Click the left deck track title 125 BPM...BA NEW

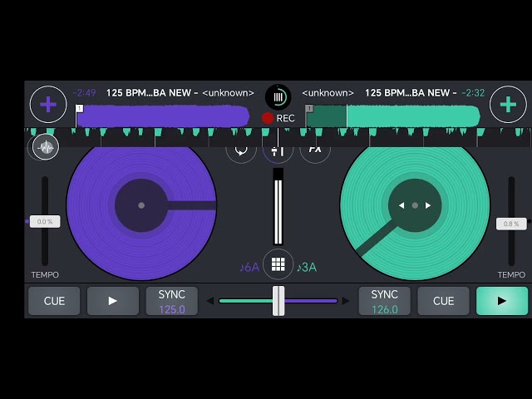[x=152, y=92]
